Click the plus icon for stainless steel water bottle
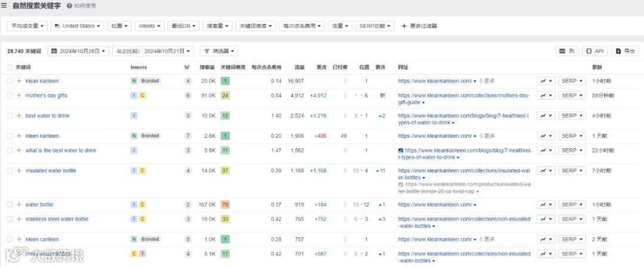Image resolution: width=644 pixels, height=267 pixels. (19, 219)
